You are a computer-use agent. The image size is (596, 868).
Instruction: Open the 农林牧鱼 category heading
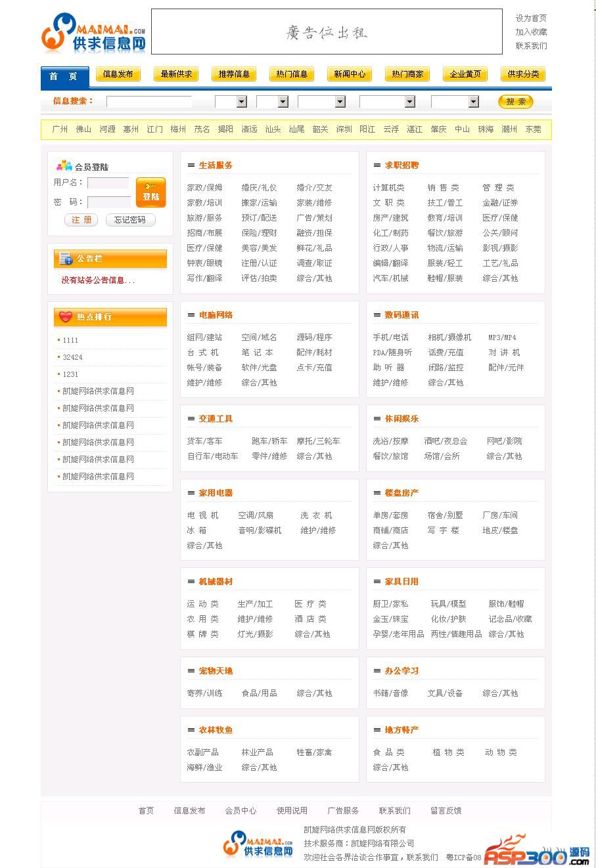pos(216,730)
